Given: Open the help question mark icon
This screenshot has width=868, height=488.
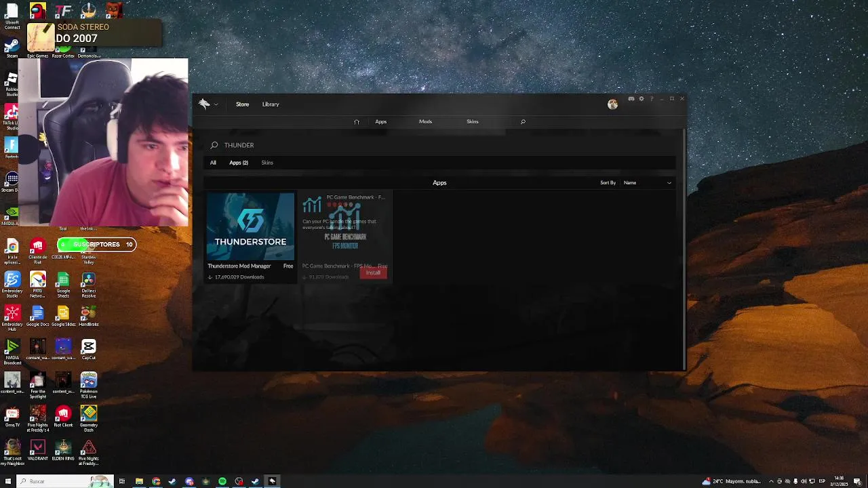Looking at the screenshot, I should pos(652,99).
